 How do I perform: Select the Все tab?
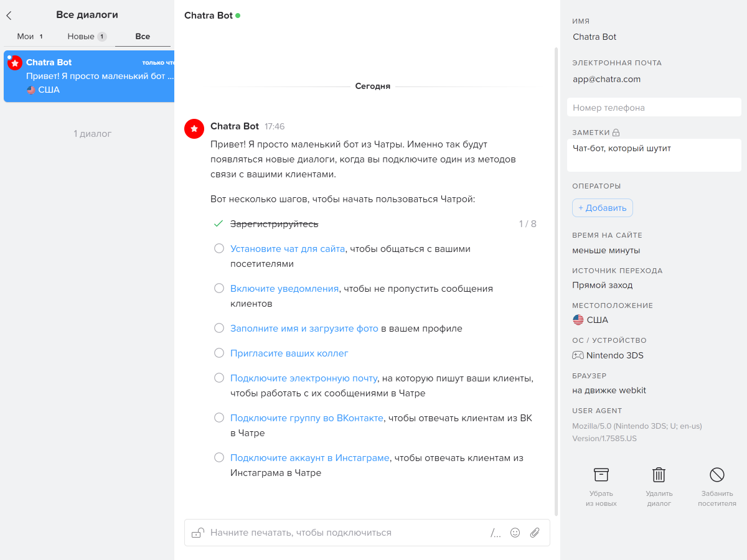[x=143, y=36]
